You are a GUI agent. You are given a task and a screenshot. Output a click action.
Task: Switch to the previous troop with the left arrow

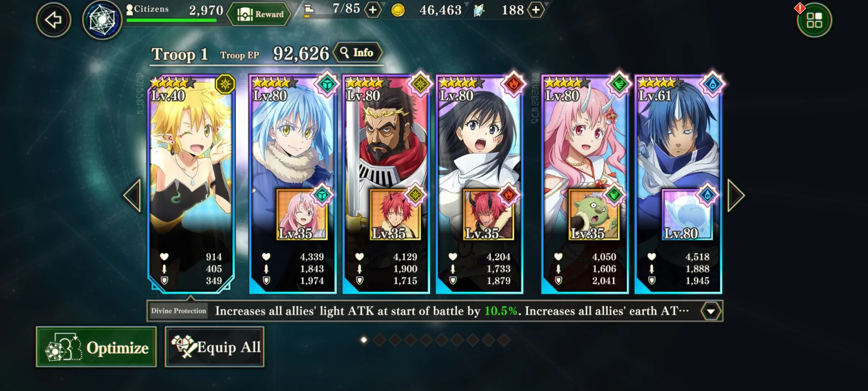pyautogui.click(x=132, y=195)
